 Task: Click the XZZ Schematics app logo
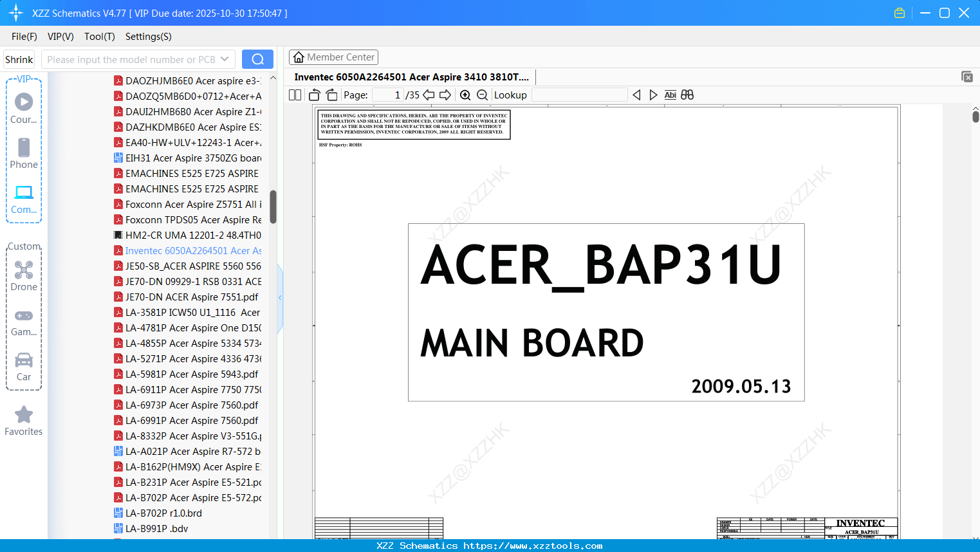[x=16, y=13]
